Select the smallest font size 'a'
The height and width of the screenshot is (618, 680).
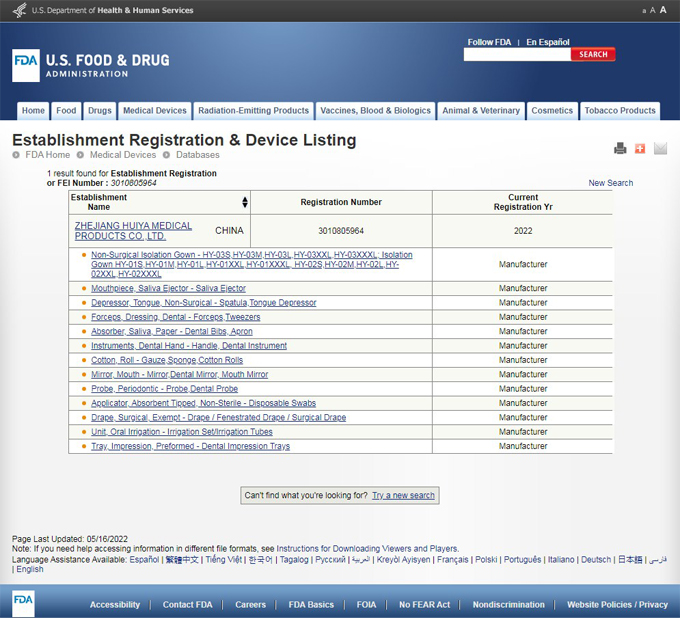point(645,11)
